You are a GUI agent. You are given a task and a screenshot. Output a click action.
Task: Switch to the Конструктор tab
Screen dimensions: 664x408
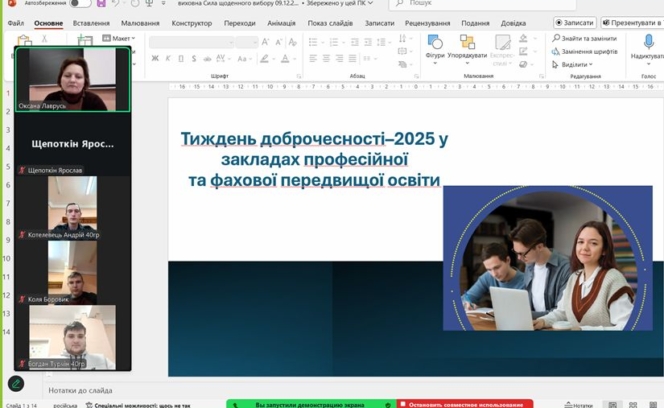pos(191,23)
